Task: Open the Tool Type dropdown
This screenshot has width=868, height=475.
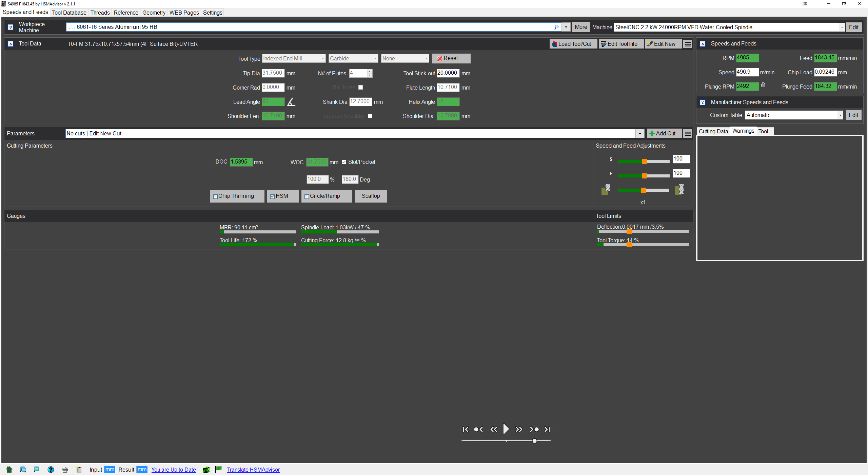Action: (x=294, y=59)
